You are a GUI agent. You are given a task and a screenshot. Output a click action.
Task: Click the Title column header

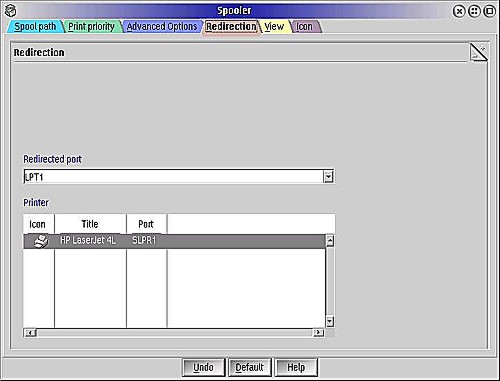[90, 224]
